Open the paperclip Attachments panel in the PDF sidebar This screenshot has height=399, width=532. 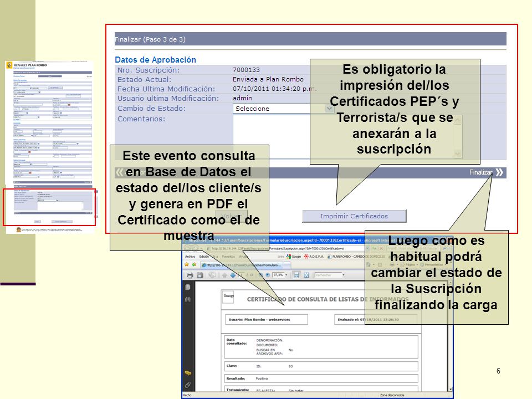[188, 385]
